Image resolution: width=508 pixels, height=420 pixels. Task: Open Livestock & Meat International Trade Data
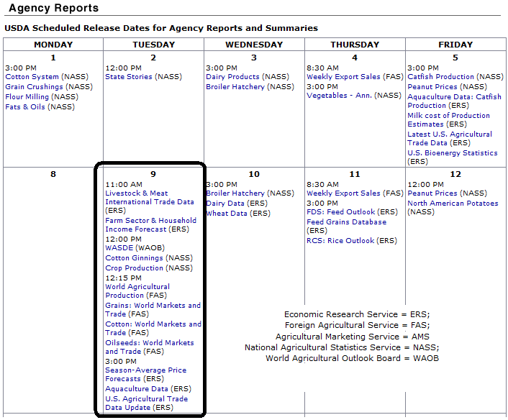150,198
